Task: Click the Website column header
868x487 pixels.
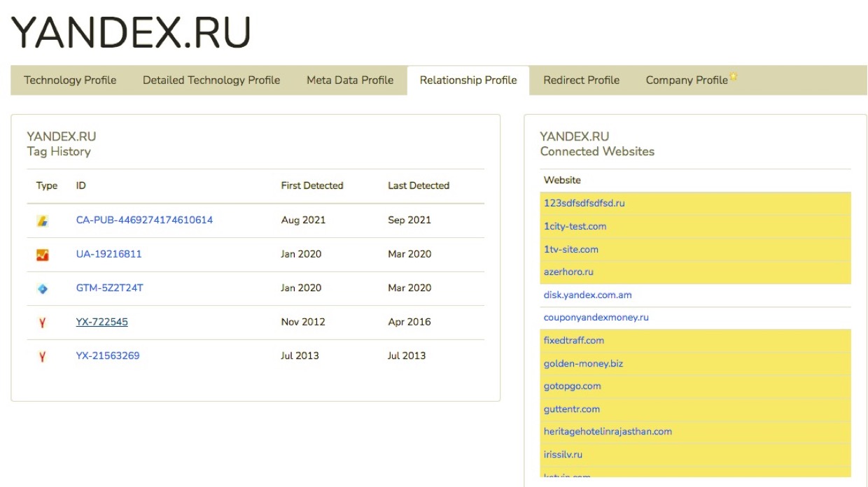Action: coord(562,181)
